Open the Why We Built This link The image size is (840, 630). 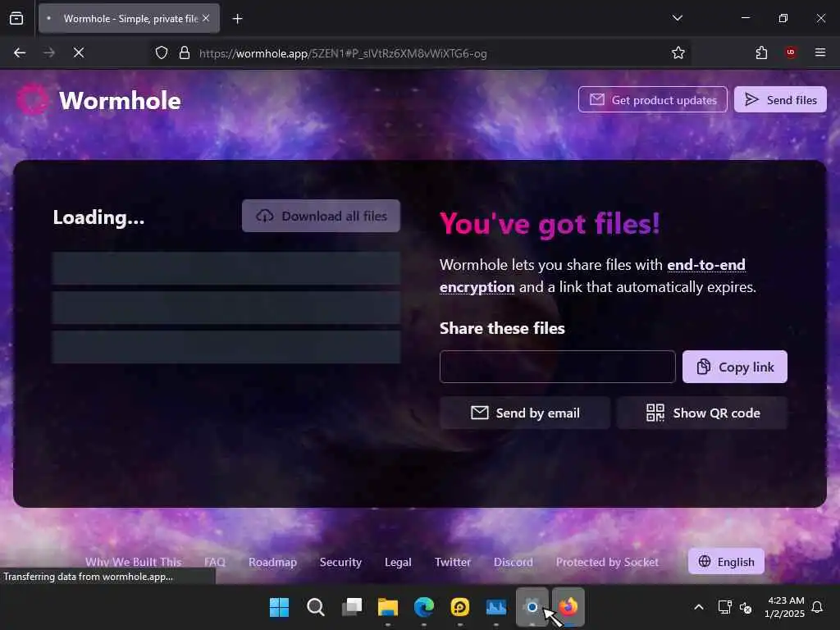coord(134,562)
